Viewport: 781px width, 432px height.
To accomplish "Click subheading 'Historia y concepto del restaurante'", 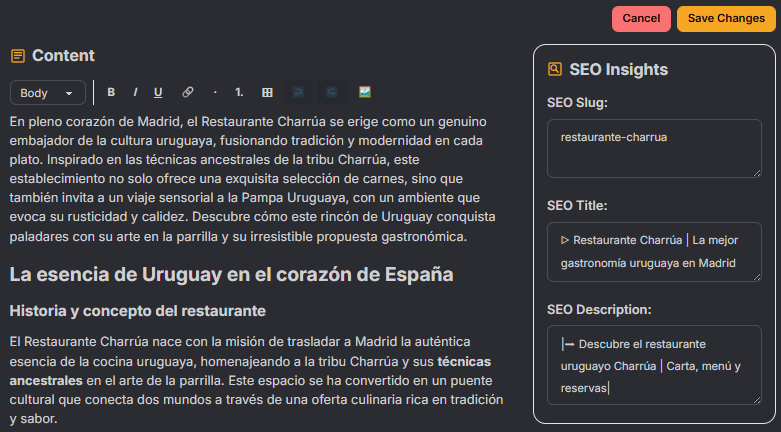I will click(137, 311).
